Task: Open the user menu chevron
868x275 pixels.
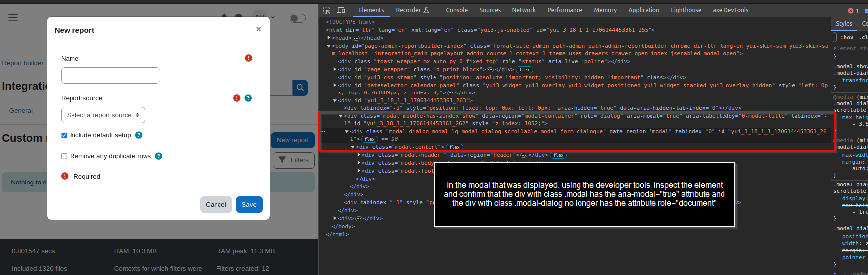Action: click(x=273, y=18)
